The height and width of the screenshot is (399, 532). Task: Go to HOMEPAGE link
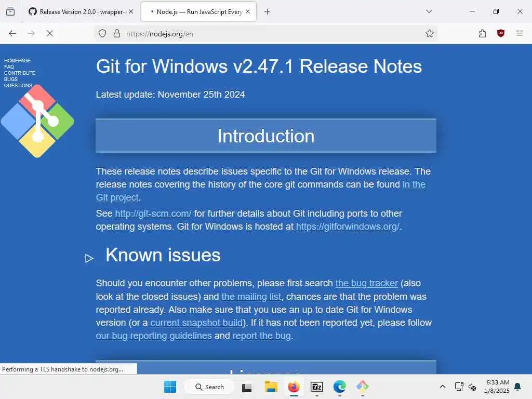coord(17,60)
